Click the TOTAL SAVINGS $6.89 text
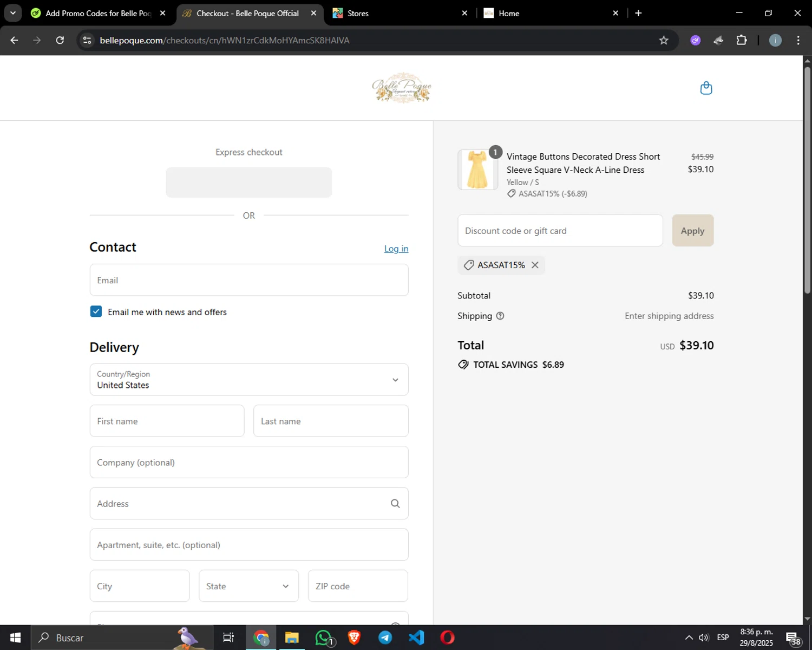The width and height of the screenshot is (812, 650). pos(519,365)
